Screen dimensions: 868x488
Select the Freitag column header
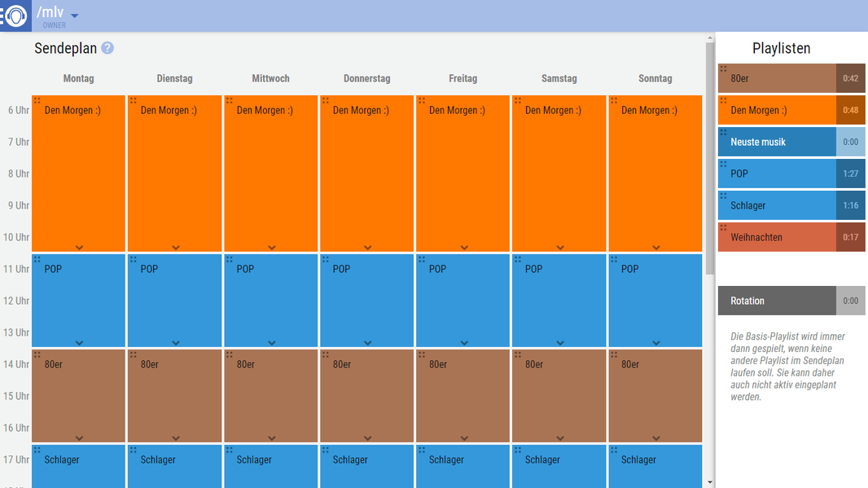pyautogui.click(x=462, y=79)
